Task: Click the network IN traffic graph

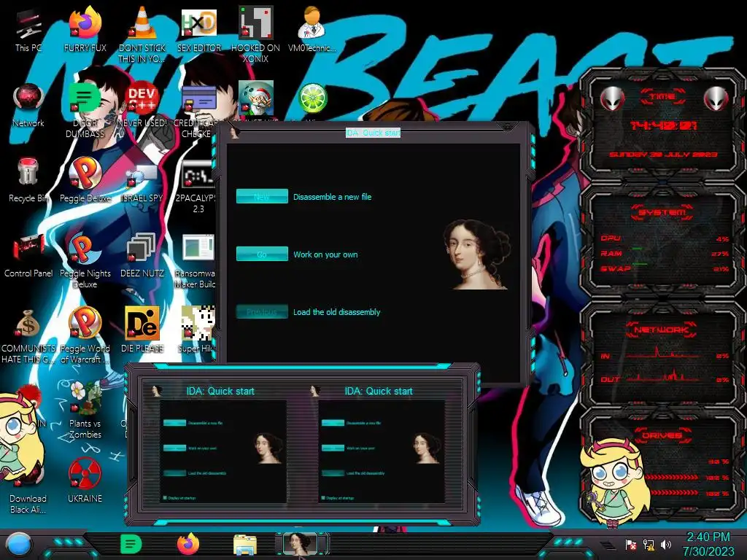Action: 663,354
